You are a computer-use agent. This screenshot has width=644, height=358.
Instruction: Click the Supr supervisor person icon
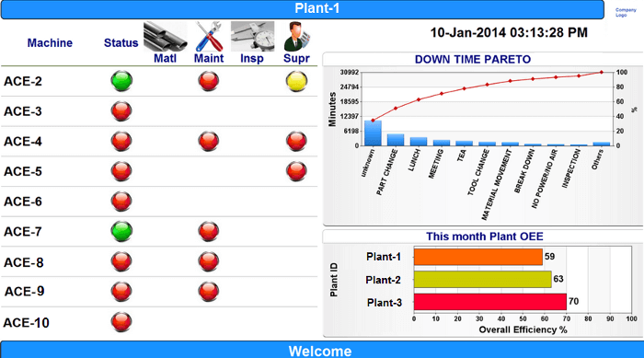pyautogui.click(x=297, y=37)
